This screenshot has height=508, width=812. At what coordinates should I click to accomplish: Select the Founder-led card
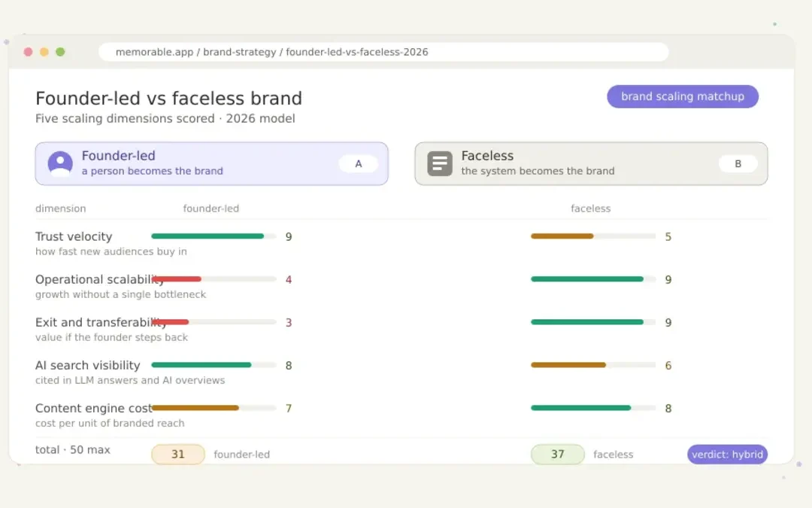pyautogui.click(x=211, y=163)
